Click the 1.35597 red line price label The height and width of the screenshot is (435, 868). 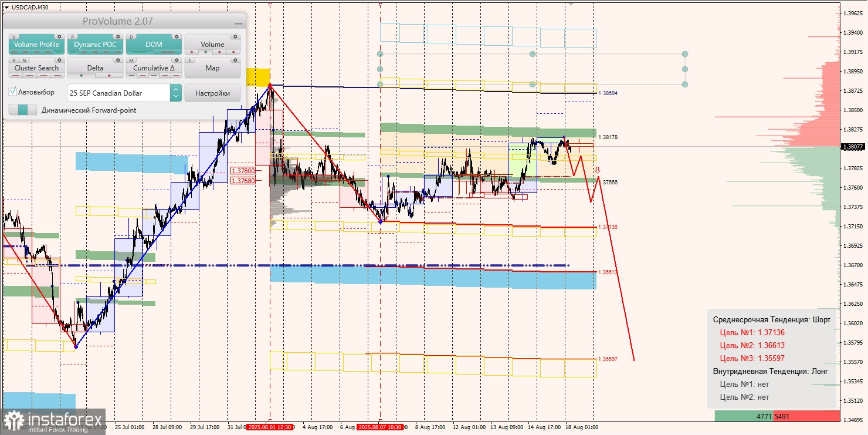pyautogui.click(x=608, y=359)
